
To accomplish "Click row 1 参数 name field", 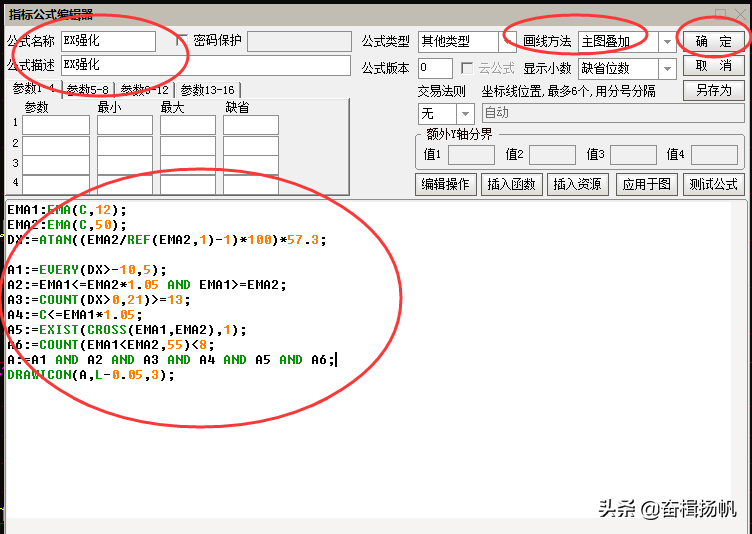I will tap(56, 125).
